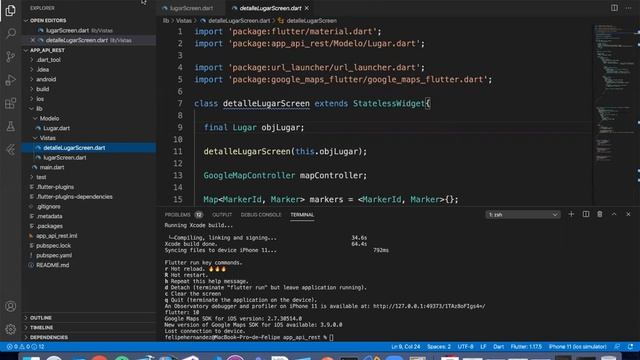Switch to the Output panel tab

222,215
